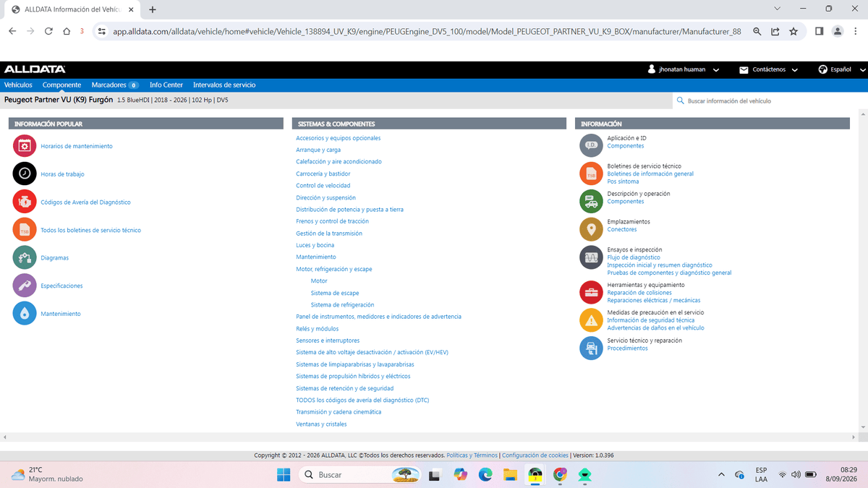Screen dimensions: 868x488
Task: Open Info Center in the navigation bar
Action: [x=166, y=85]
